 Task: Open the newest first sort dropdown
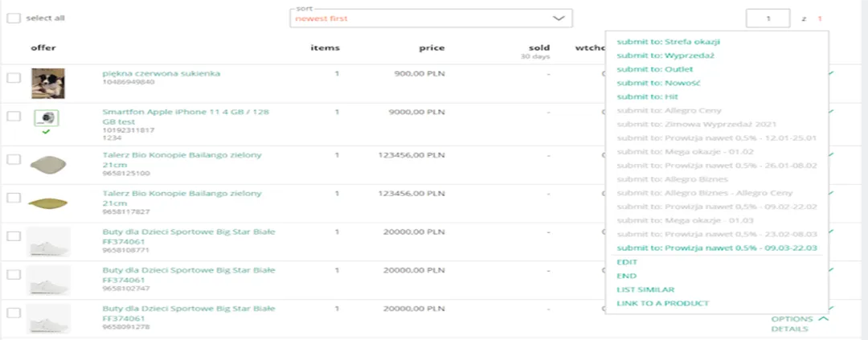(x=431, y=18)
